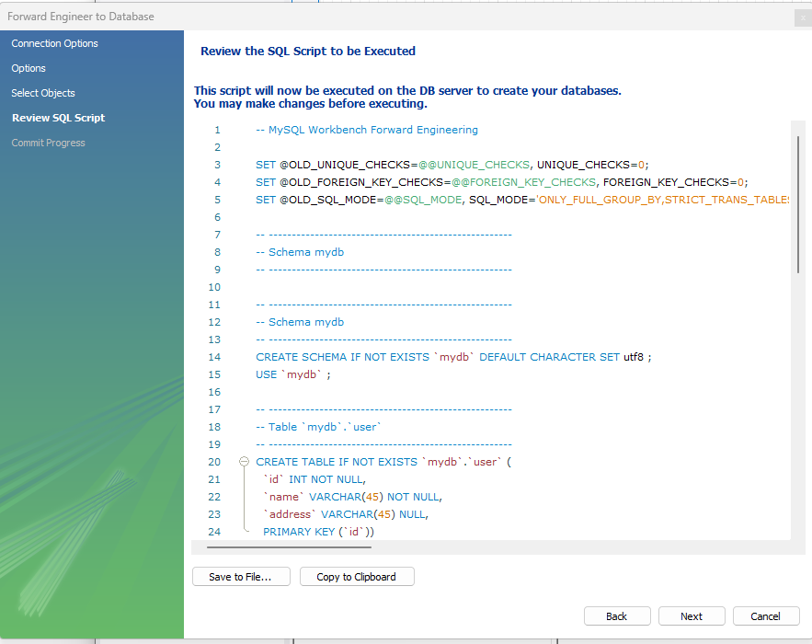This screenshot has height=644, width=812.
Task: Save the SQL script to file
Action: (x=241, y=577)
